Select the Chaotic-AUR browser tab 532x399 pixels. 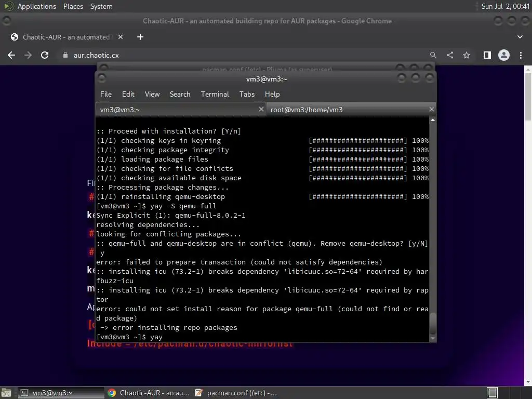coord(66,37)
